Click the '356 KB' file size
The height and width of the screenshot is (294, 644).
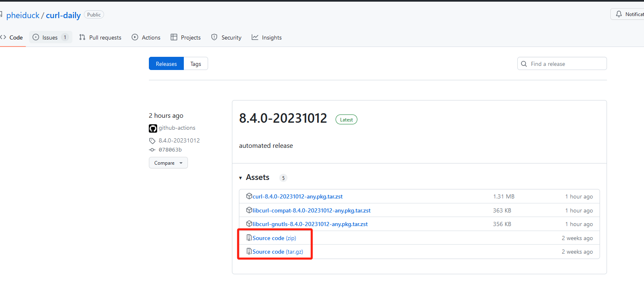(502, 224)
